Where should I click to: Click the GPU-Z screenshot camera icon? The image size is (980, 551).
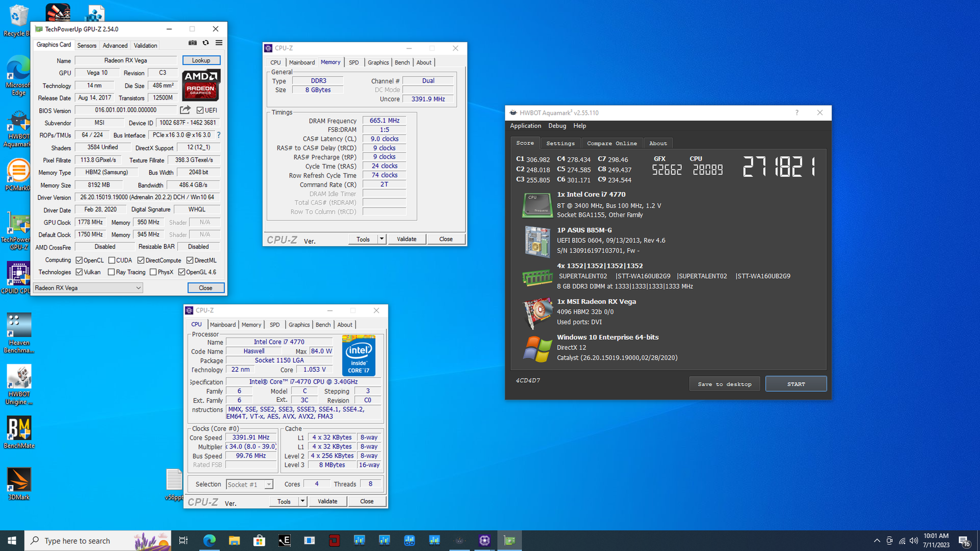pyautogui.click(x=192, y=43)
